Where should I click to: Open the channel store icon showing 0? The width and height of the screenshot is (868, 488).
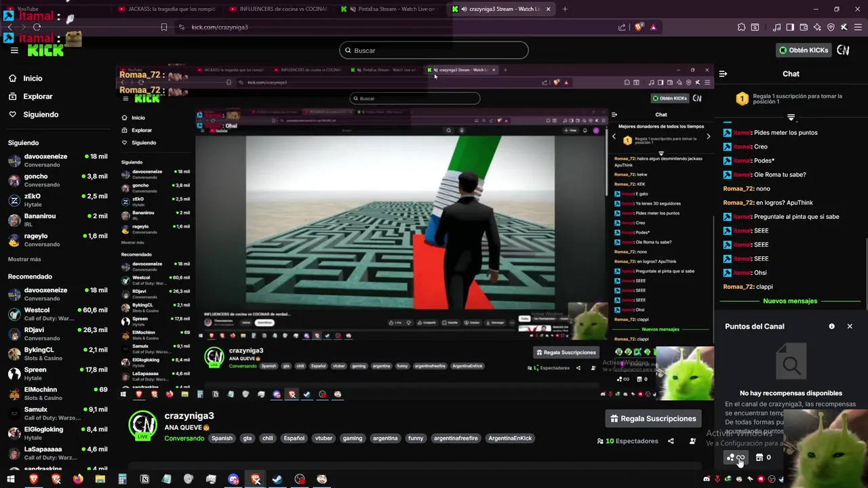(x=763, y=457)
